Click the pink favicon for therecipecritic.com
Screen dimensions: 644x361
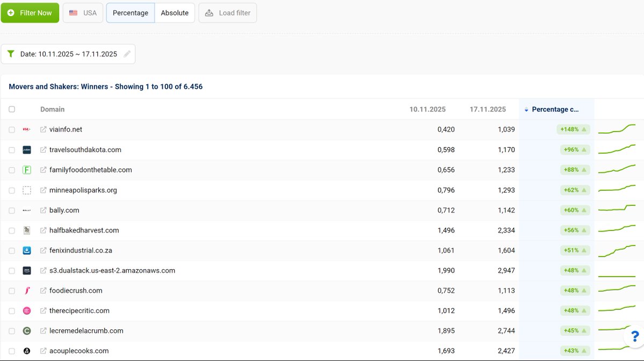27,311
